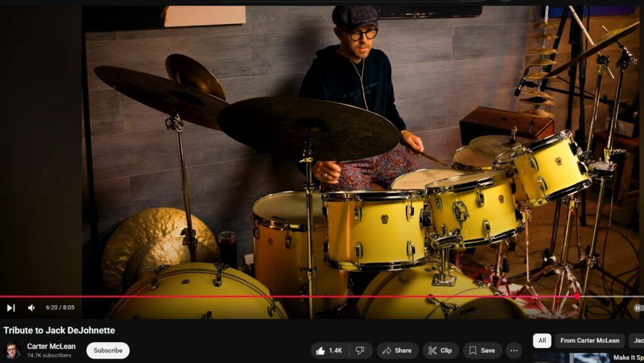
Task: Mute the video volume
Action: click(31, 308)
